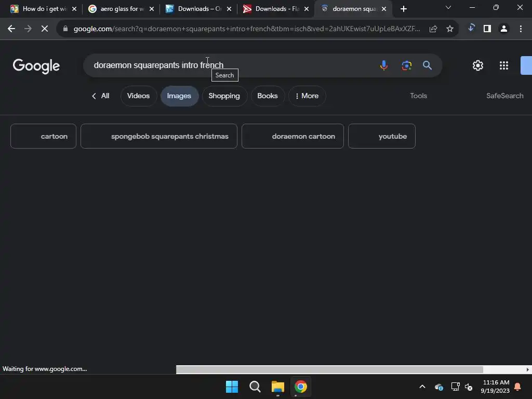The height and width of the screenshot is (399, 532).
Task: Click the Sign in button edge
Action: coord(527,65)
